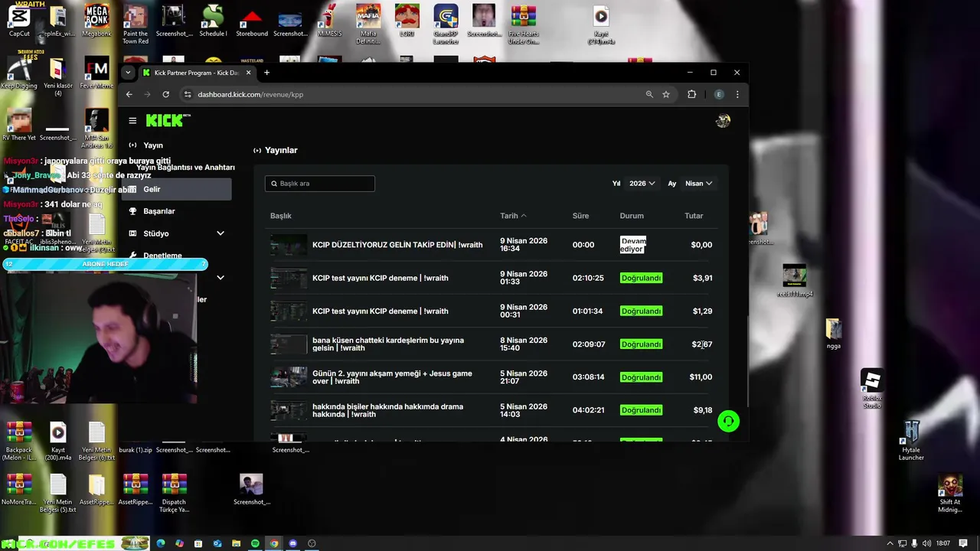Open Mafia Definitive Edition desktop shortcut
The width and height of the screenshot is (980, 551).
(368, 24)
